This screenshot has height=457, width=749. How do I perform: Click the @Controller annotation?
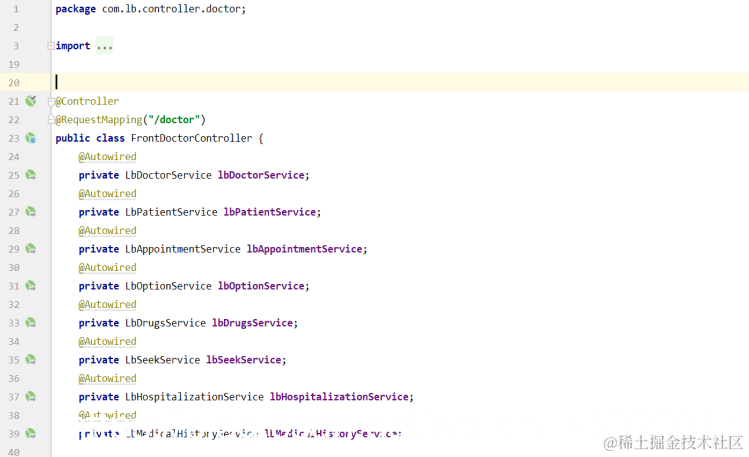point(87,101)
